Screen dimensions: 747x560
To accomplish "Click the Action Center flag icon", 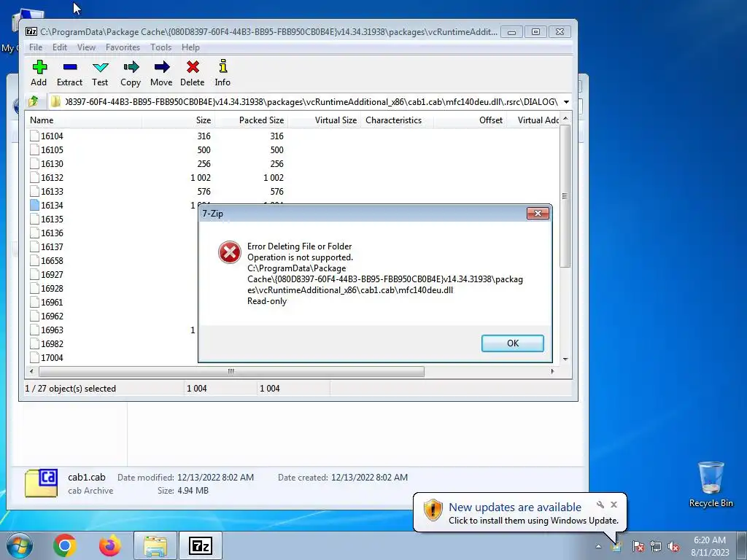I will pos(638,546).
